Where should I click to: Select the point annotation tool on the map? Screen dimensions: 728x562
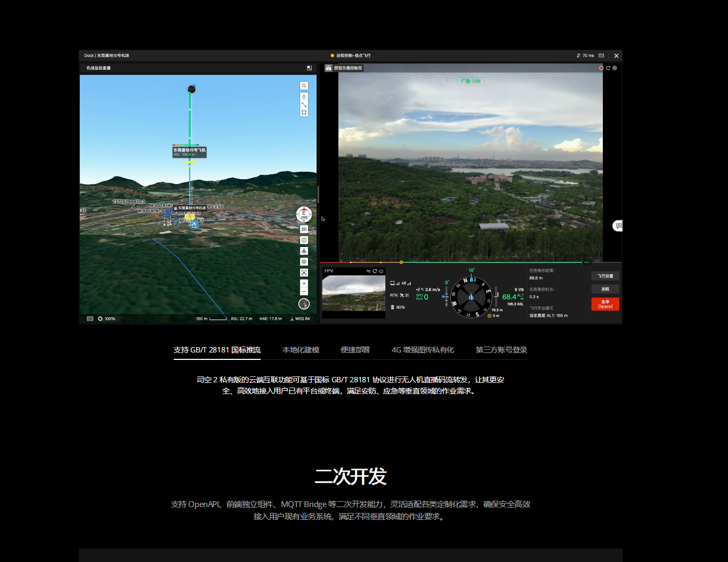[x=304, y=97]
